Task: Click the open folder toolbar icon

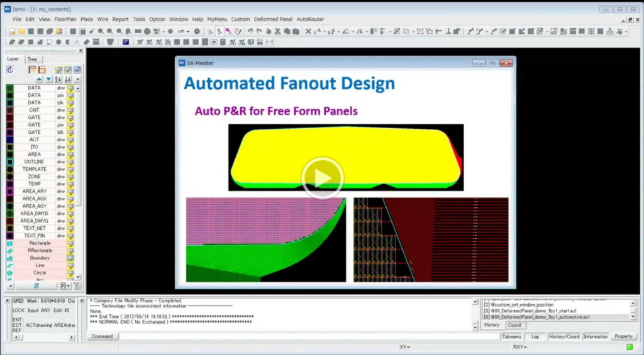Action: pos(21,31)
